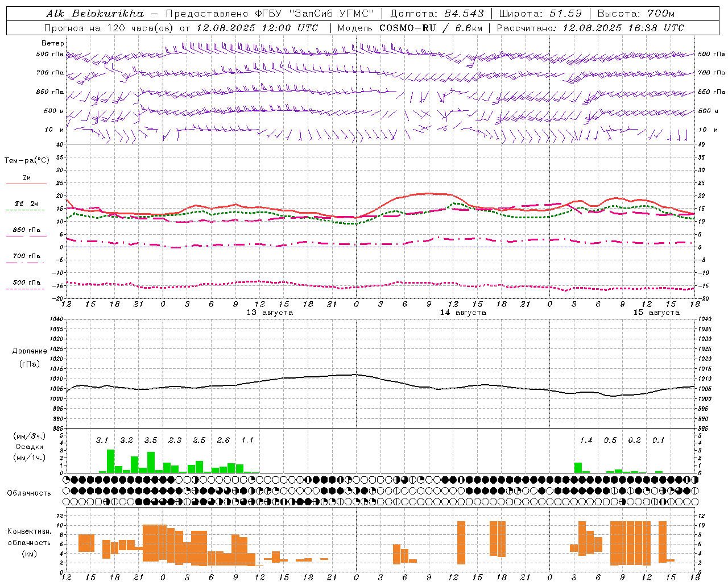Screen dimensions: 728x582
Task: Click the Ветер panel label
Action: click(x=53, y=43)
